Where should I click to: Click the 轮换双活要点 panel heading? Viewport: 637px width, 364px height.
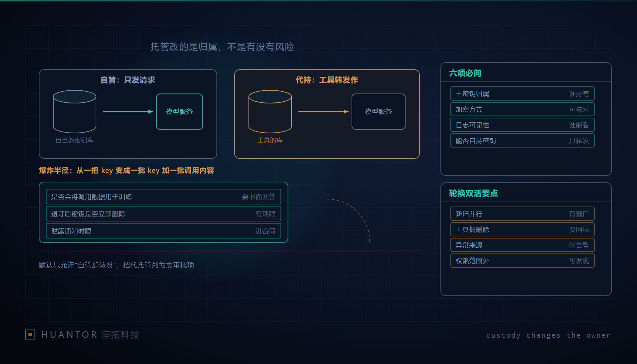click(x=473, y=193)
